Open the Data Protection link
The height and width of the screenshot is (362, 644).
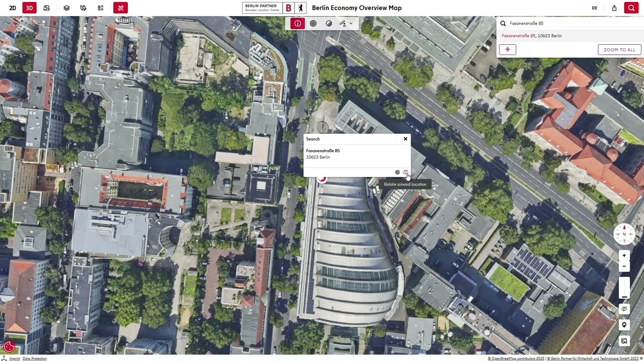(x=35, y=358)
